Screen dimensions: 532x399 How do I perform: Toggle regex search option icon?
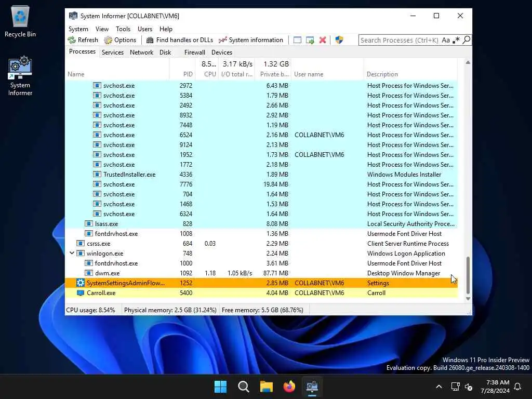456,40
